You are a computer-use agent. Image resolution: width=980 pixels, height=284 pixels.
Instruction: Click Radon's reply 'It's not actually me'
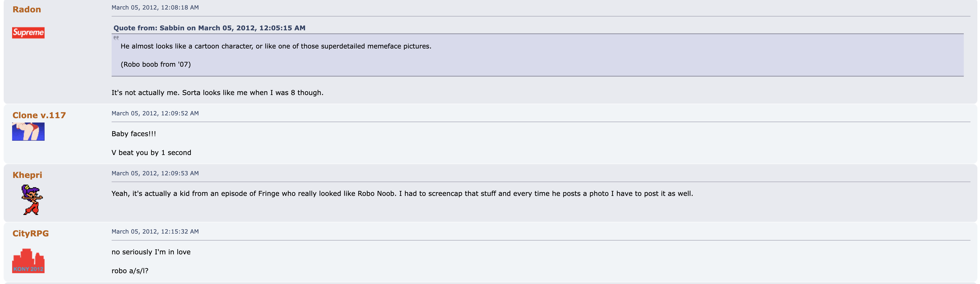click(x=217, y=92)
